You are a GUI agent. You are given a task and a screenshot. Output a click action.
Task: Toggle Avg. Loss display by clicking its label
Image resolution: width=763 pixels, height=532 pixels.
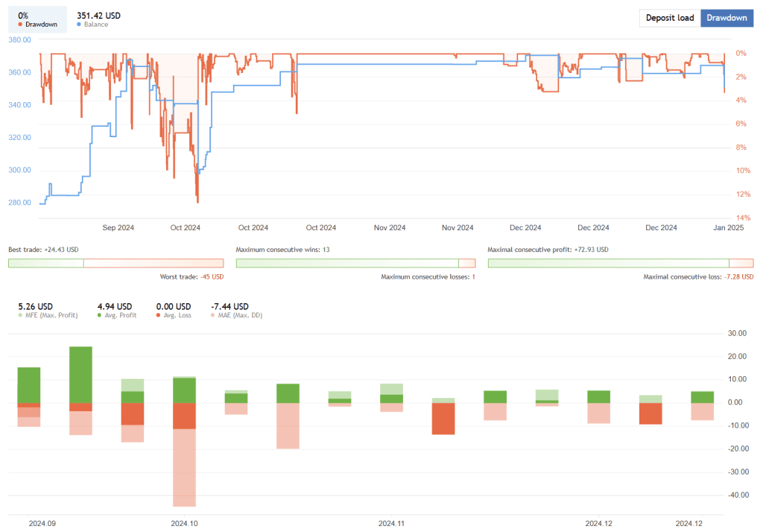point(179,314)
